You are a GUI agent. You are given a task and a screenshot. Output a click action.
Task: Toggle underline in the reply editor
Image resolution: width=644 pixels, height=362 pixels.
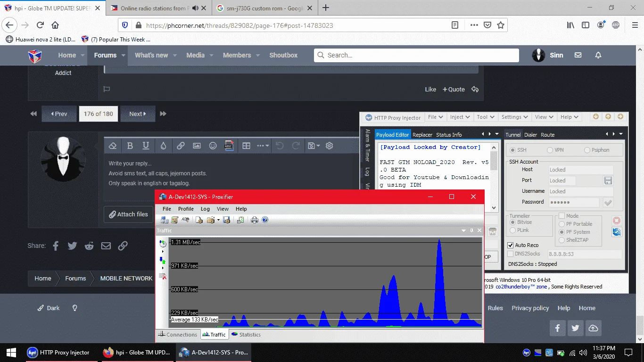coord(146,146)
